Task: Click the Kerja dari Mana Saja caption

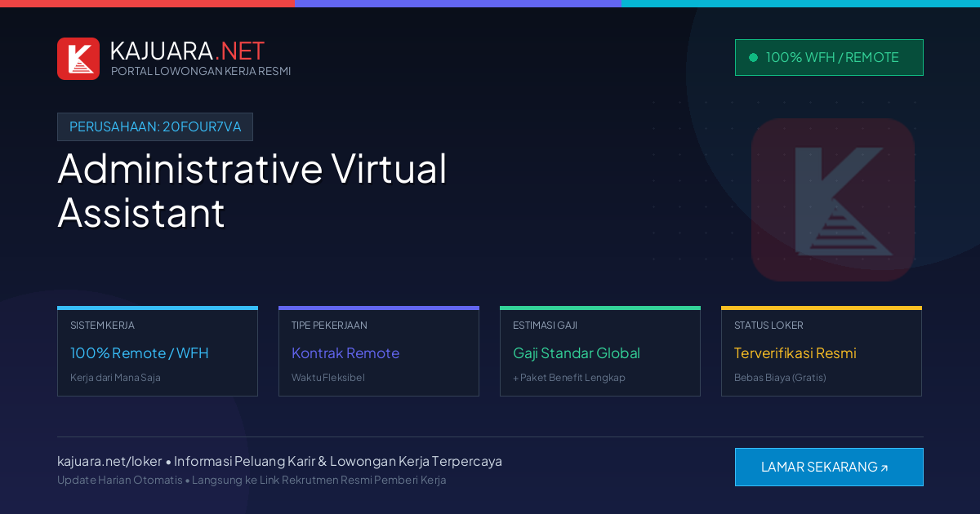Action: pos(115,378)
